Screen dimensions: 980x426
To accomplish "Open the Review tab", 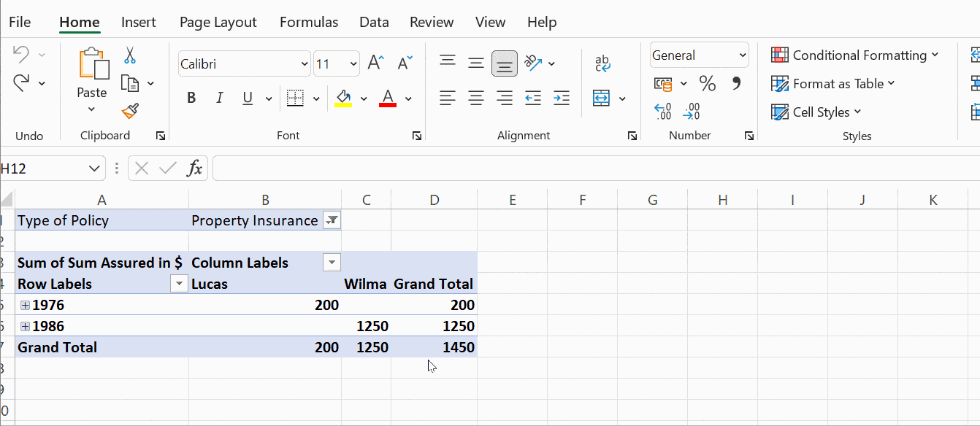I will [x=431, y=22].
